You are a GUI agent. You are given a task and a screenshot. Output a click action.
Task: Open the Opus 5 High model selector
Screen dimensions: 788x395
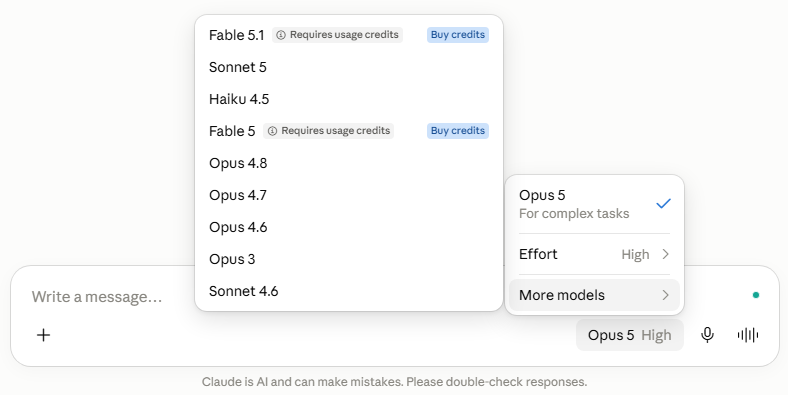coord(630,335)
